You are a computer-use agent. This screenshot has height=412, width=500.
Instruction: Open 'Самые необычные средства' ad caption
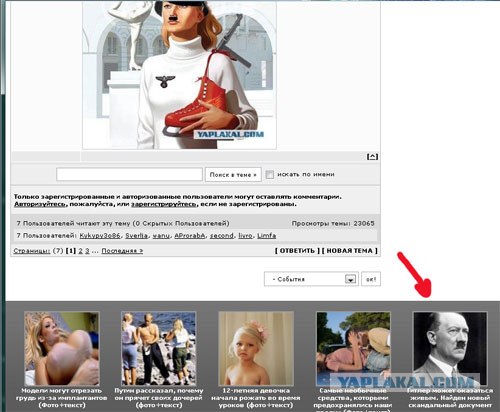coord(353,399)
